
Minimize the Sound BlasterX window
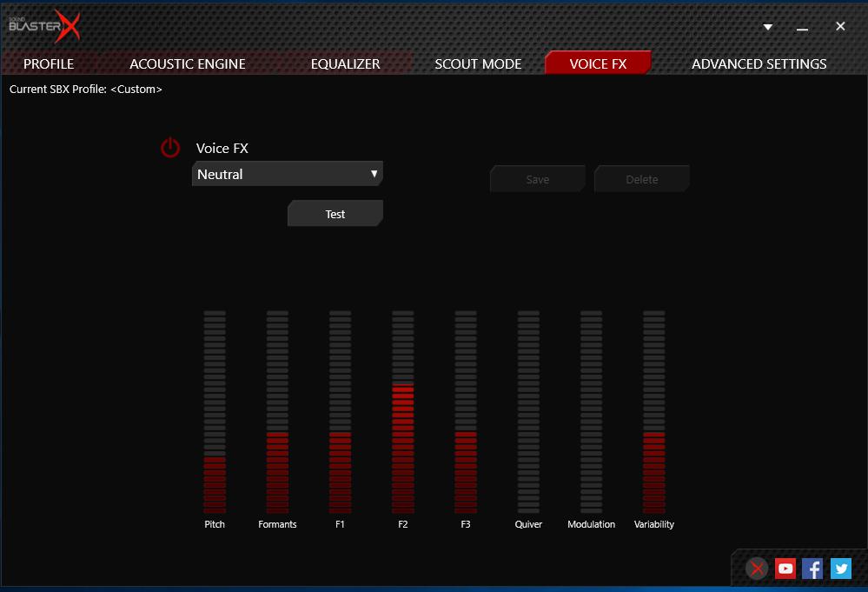[802, 27]
